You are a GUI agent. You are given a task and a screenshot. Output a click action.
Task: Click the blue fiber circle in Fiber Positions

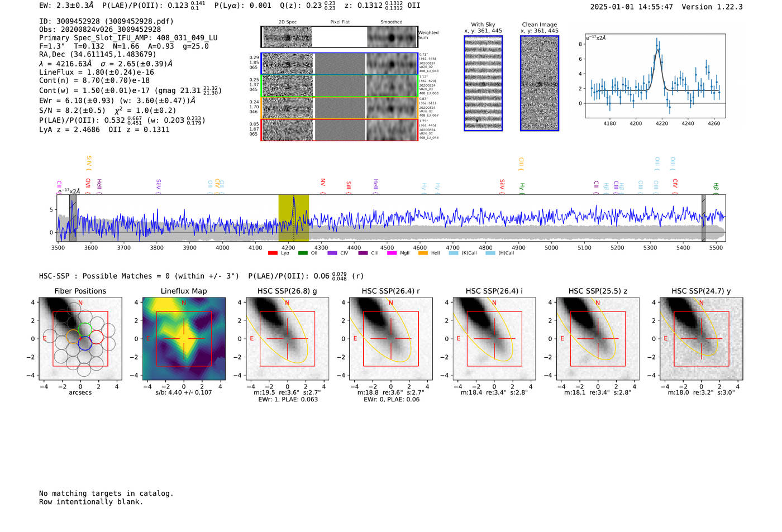click(85, 343)
